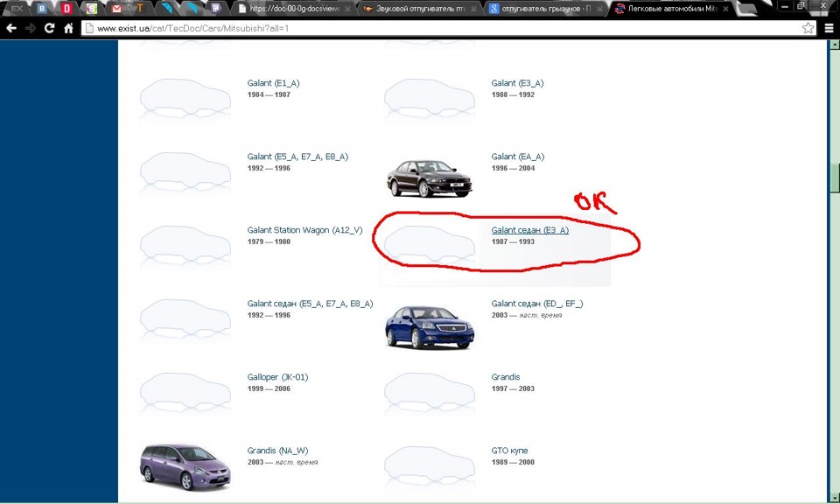Open Galant (E5_A, E7_A, E8_A) link

297,157
